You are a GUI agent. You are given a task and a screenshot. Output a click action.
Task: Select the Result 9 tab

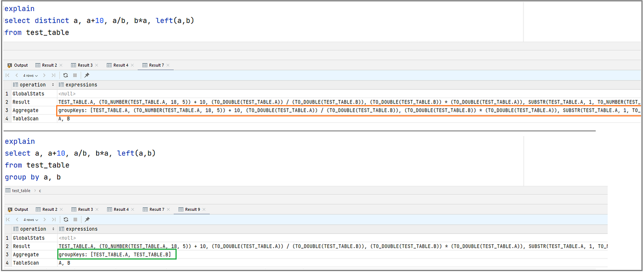pyautogui.click(x=189, y=209)
